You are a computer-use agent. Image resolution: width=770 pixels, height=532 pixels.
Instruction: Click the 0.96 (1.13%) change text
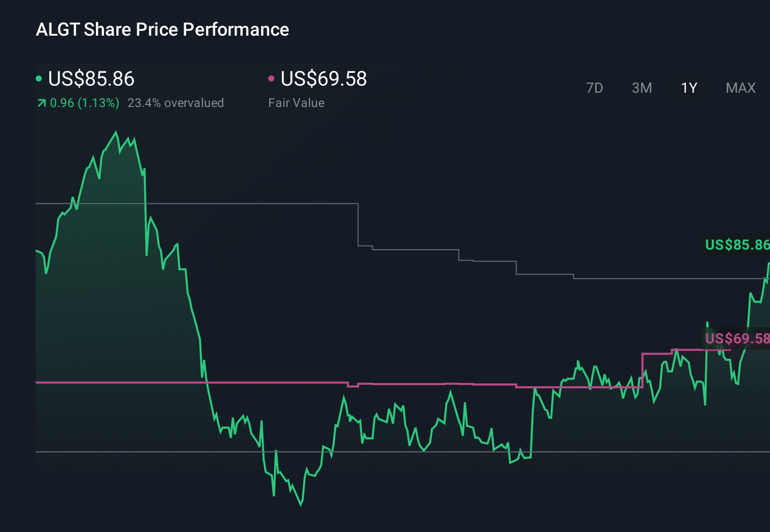pyautogui.click(x=84, y=102)
